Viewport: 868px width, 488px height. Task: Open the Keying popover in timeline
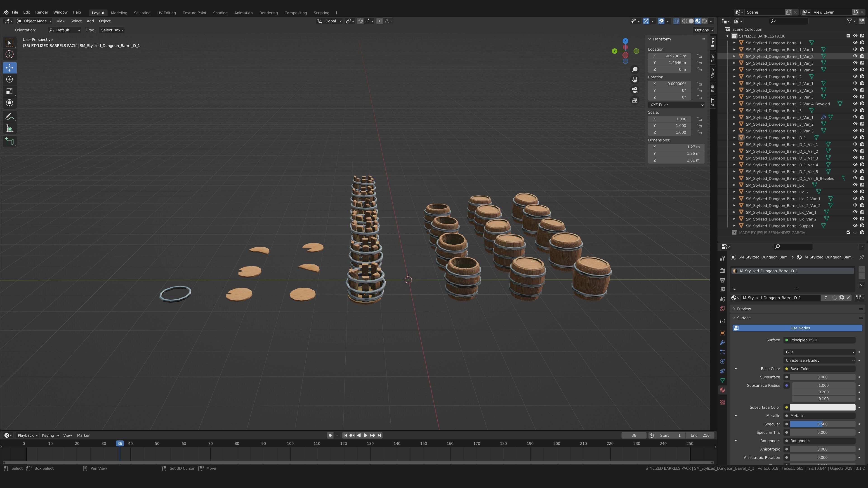pyautogui.click(x=50, y=435)
